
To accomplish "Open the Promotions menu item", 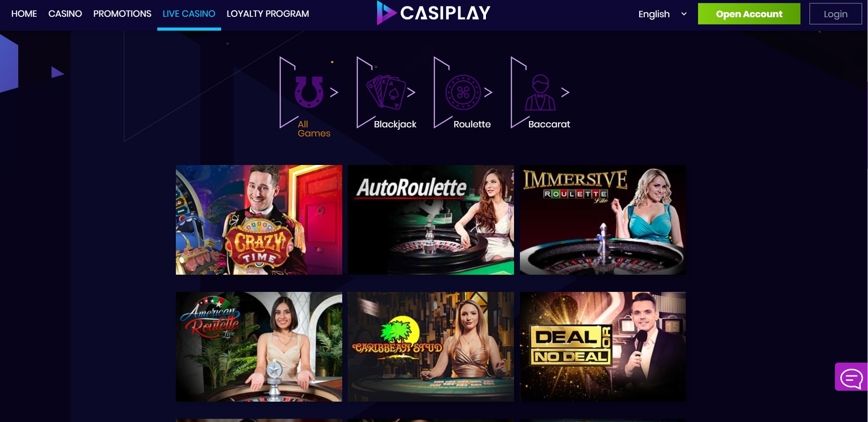I will (x=122, y=14).
